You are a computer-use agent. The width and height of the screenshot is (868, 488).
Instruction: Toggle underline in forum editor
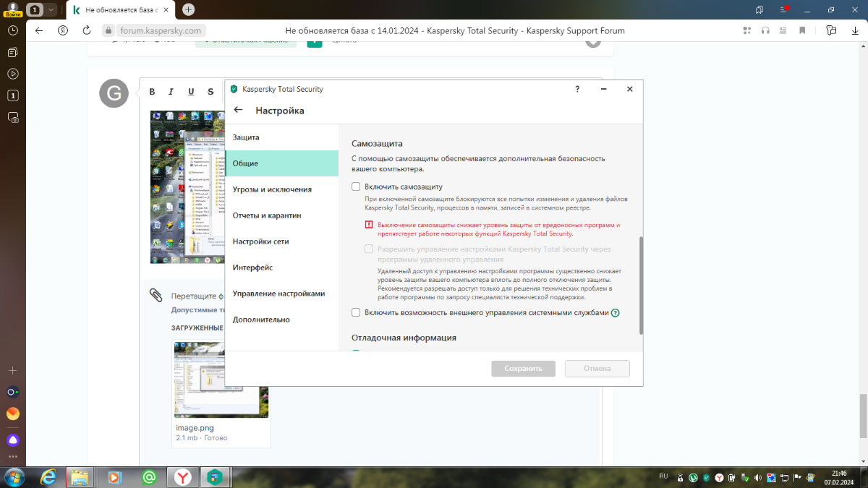click(x=191, y=92)
